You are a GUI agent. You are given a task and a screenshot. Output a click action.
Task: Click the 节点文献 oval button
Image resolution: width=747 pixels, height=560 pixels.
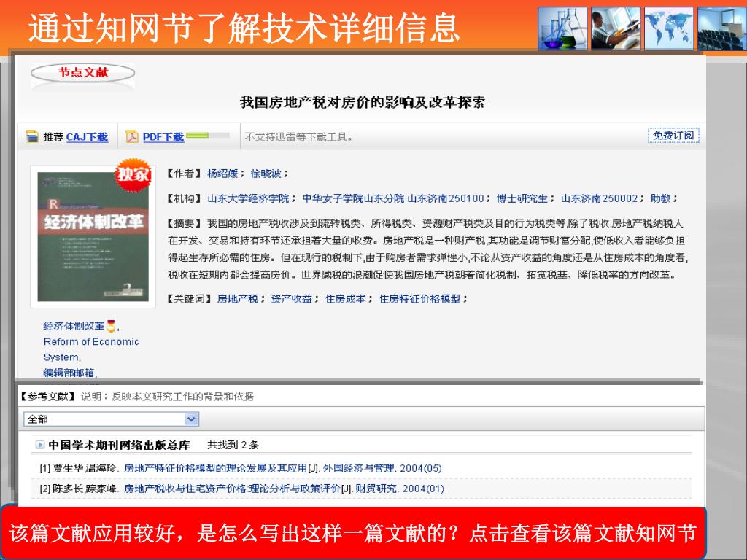pos(82,73)
